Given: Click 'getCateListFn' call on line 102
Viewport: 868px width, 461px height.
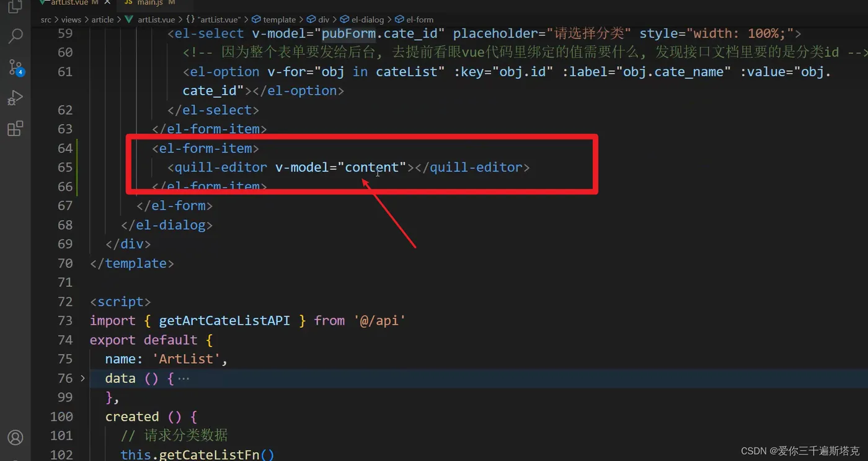Looking at the screenshot, I should (x=209, y=455).
